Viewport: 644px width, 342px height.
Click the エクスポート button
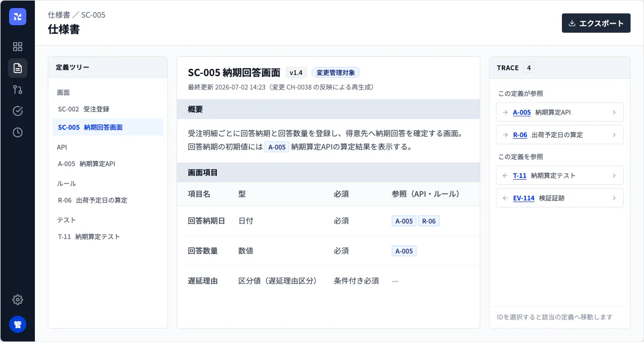[596, 23]
